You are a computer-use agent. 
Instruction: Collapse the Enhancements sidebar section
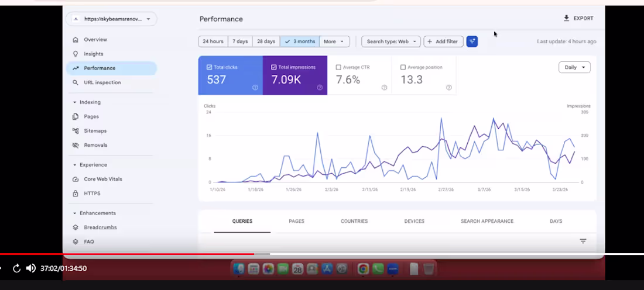tap(94, 213)
